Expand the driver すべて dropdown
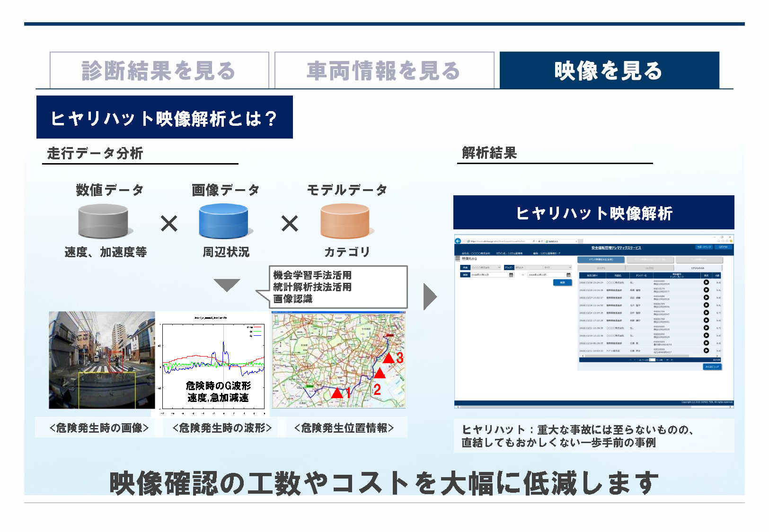The width and height of the screenshot is (769, 532). [557, 268]
